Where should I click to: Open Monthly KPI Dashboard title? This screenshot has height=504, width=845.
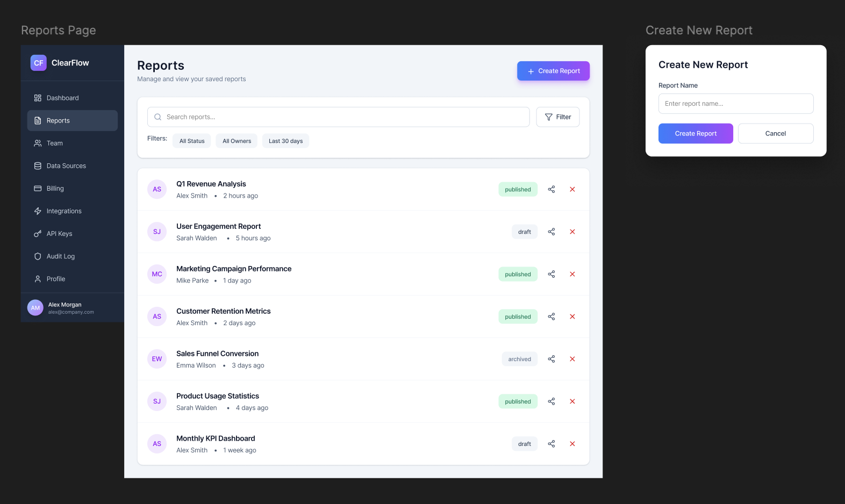pos(216,438)
